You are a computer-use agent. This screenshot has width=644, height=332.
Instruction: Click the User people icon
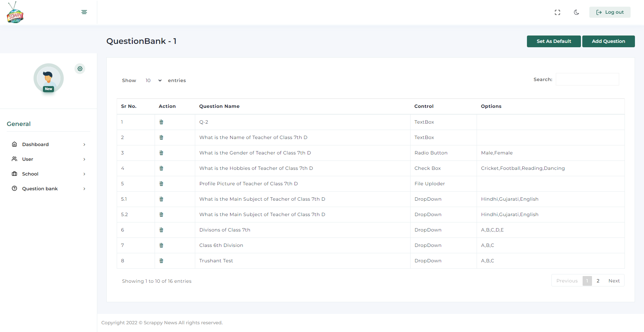click(14, 159)
